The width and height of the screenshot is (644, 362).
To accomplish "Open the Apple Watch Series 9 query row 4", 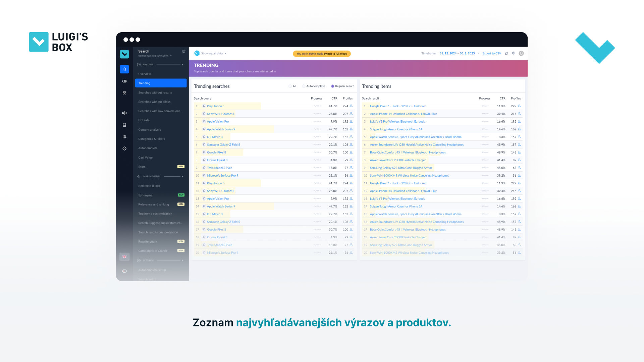I will click(x=221, y=129).
